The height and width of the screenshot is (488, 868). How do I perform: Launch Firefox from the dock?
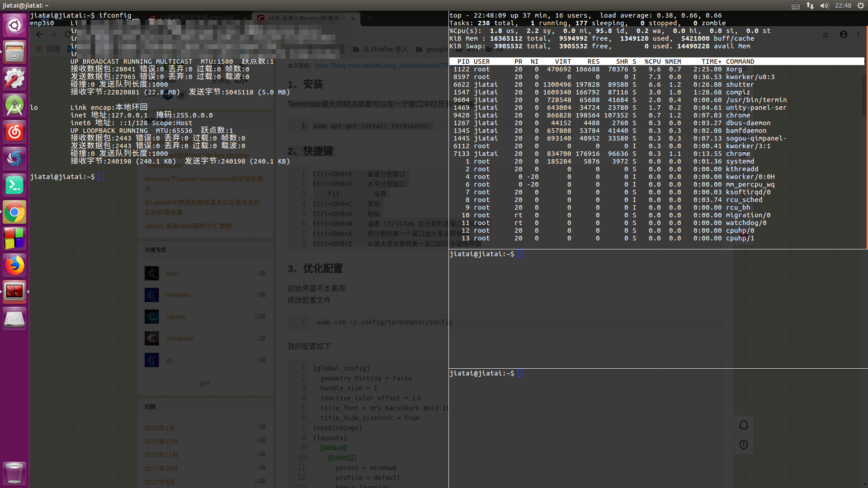[14, 265]
